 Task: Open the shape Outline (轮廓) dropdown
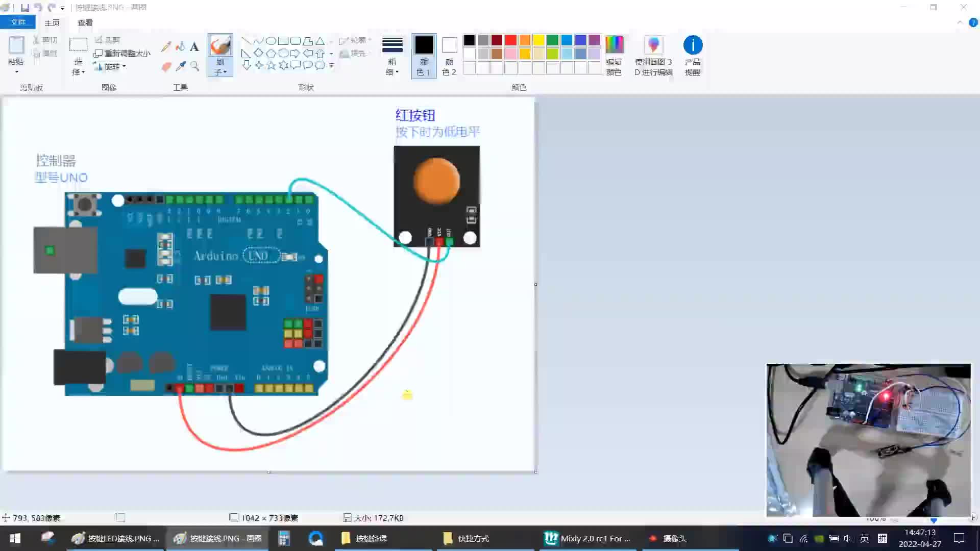[x=355, y=40]
